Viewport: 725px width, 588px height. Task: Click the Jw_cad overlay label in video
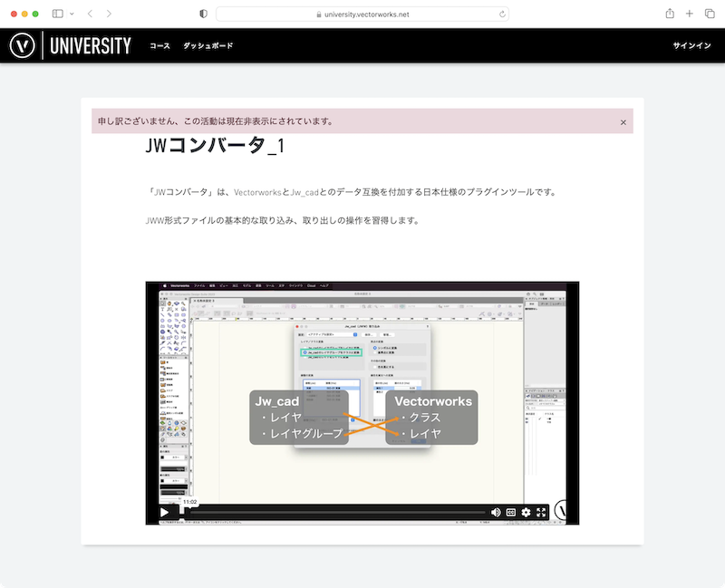[x=277, y=401]
